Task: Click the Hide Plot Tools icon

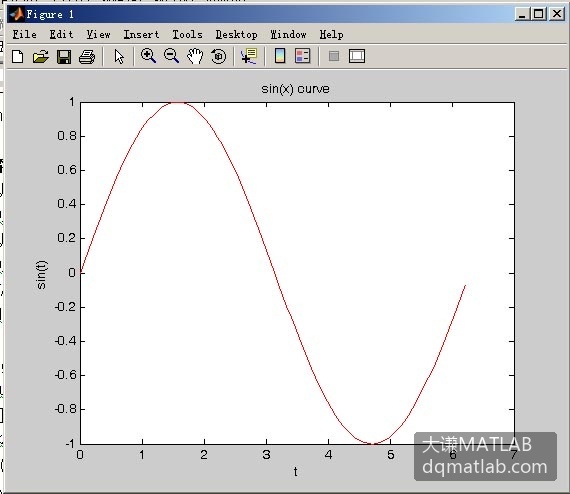Action: 334,56
